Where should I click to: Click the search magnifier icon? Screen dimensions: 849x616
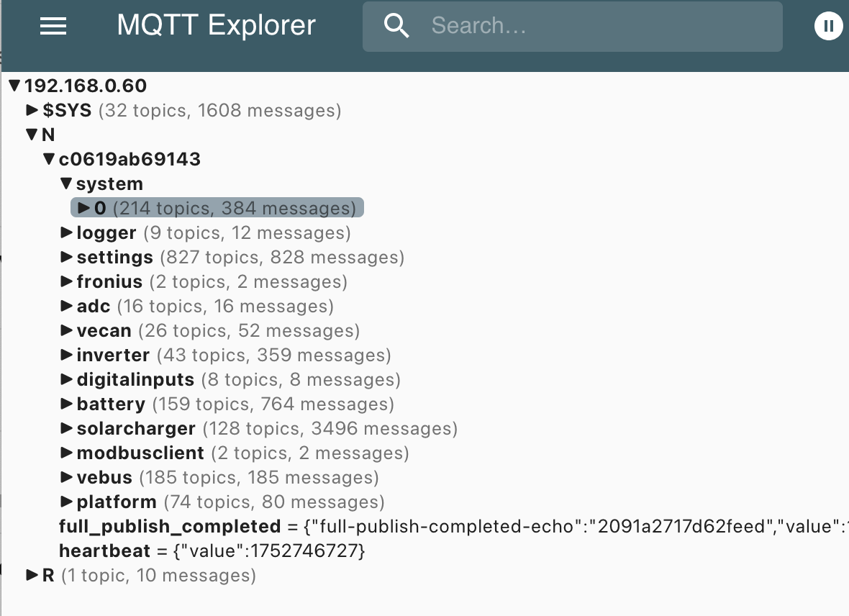pyautogui.click(x=396, y=27)
